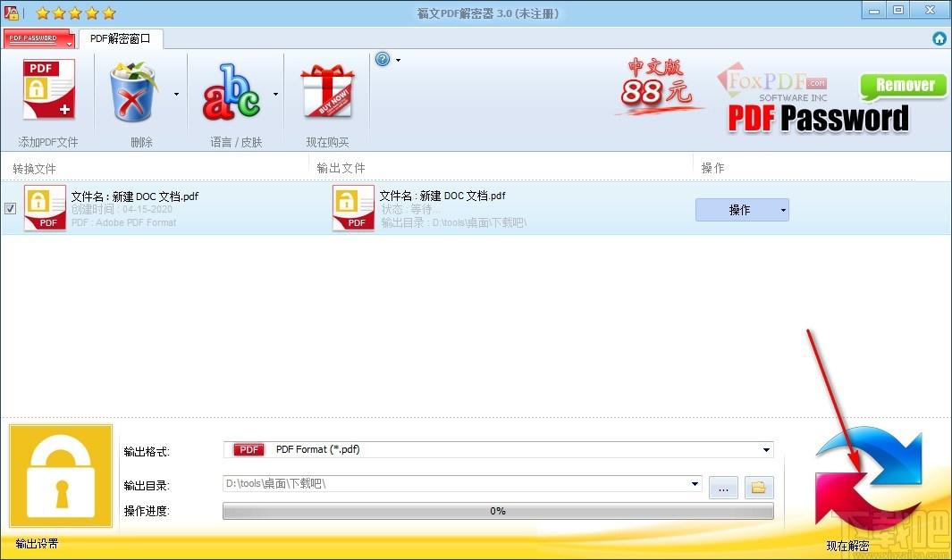Click the blue help question mark icon
The width and height of the screenshot is (952, 560).
point(383,59)
